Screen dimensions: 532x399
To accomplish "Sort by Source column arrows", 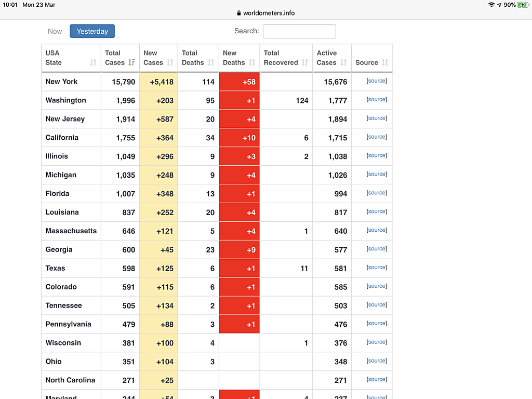I will pyautogui.click(x=385, y=62).
